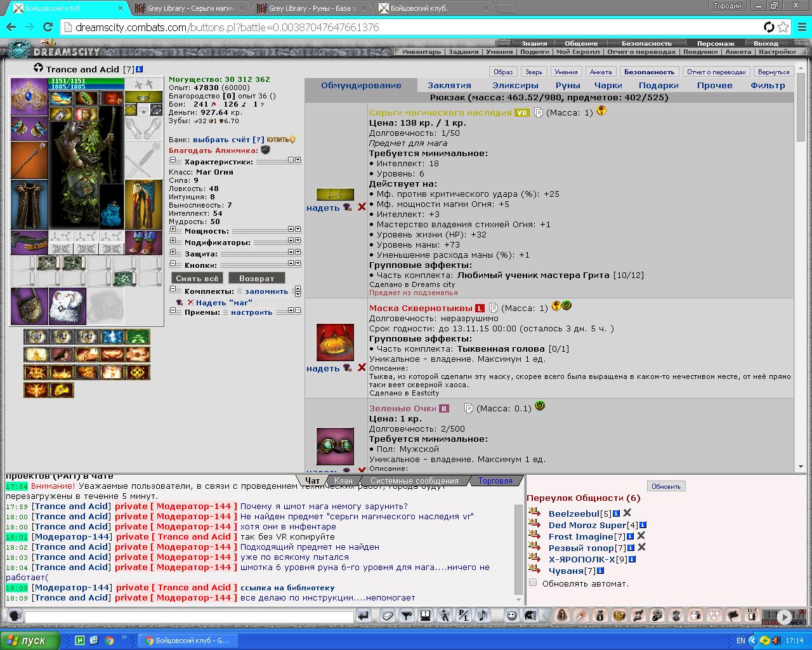
Task: Expand the Модификаторы section
Action: click(x=173, y=242)
